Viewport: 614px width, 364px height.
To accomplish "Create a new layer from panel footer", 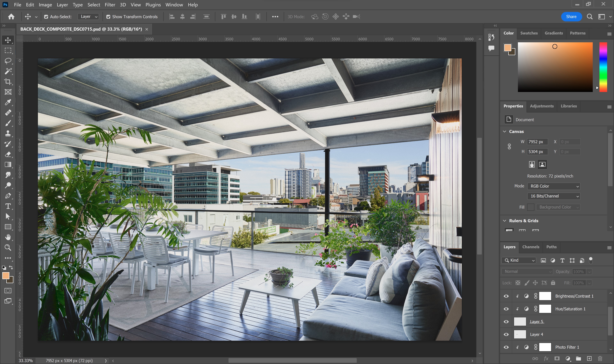I will pos(589,358).
